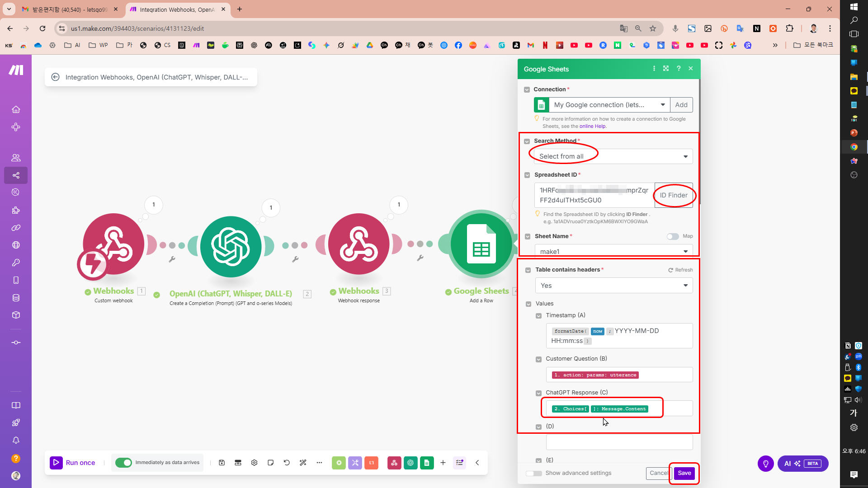Open Table contains headers Yes dropdown
The width and height of the screenshot is (868, 488).
[x=614, y=286]
